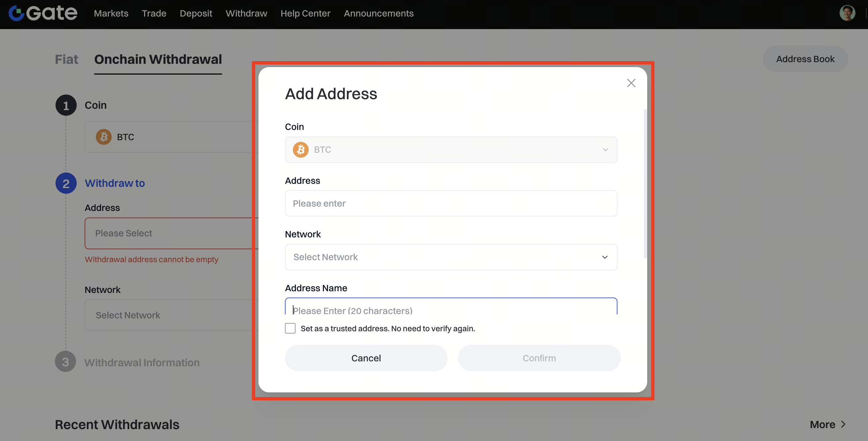Screen dimensions: 868x441
Task: Close the Add Address dialog
Action: click(631, 83)
